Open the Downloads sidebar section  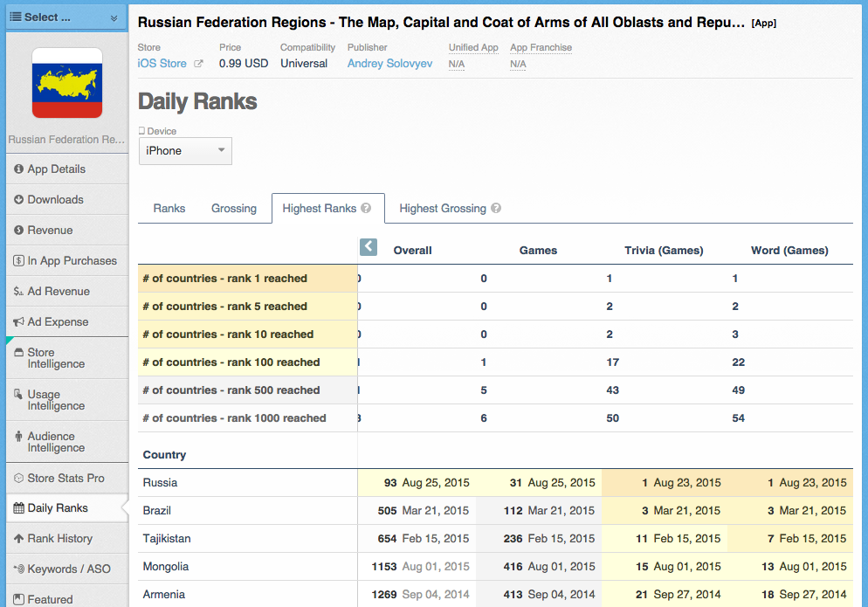(55, 200)
